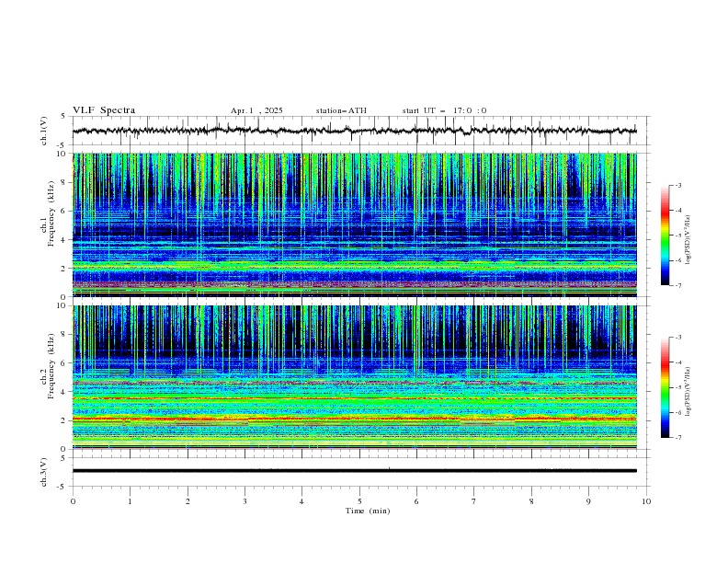Click the "-5" label on ch.1 colorbar
This screenshot has width=728, height=563.
[678, 236]
